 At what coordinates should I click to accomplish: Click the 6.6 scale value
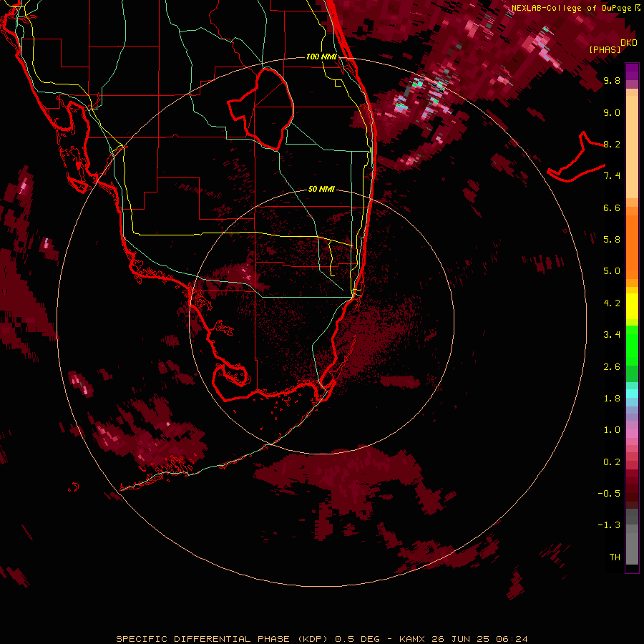(x=612, y=208)
